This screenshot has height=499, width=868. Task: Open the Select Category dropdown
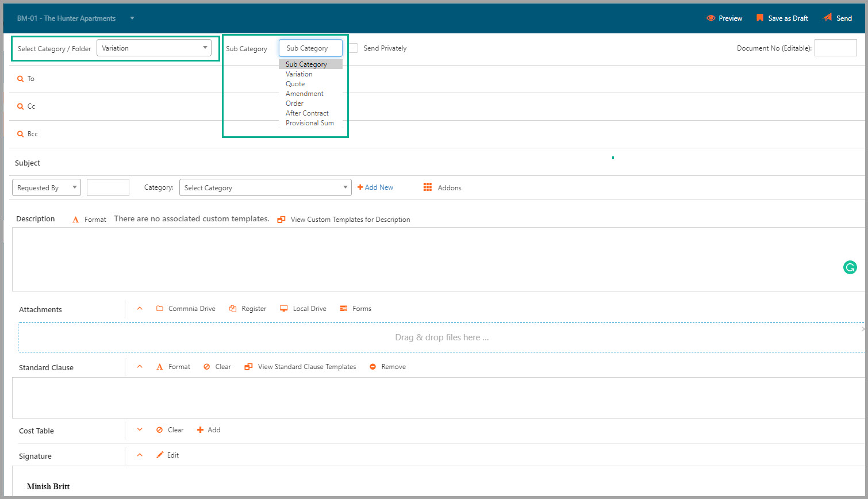click(266, 187)
